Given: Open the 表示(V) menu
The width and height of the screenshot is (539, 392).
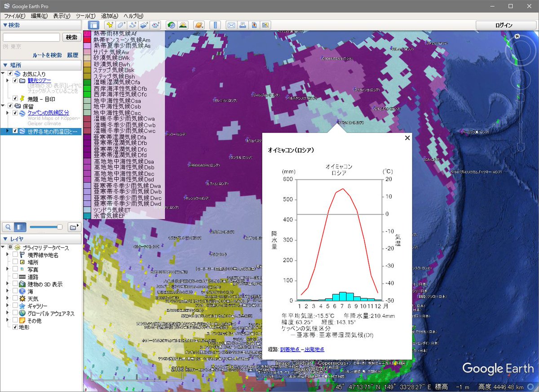Looking at the screenshot, I should (62, 16).
